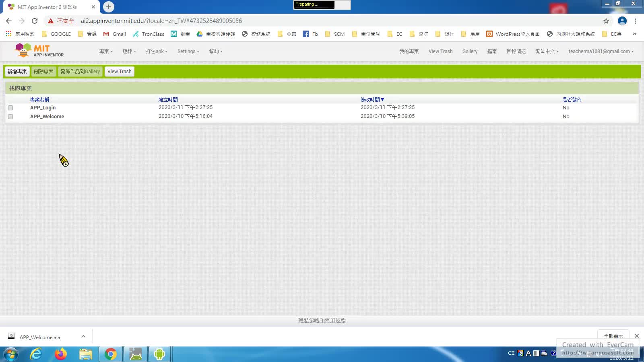The width and height of the screenshot is (644, 362).
Task: Open the WordPress登入頁面 bookmark
Action: click(513, 34)
